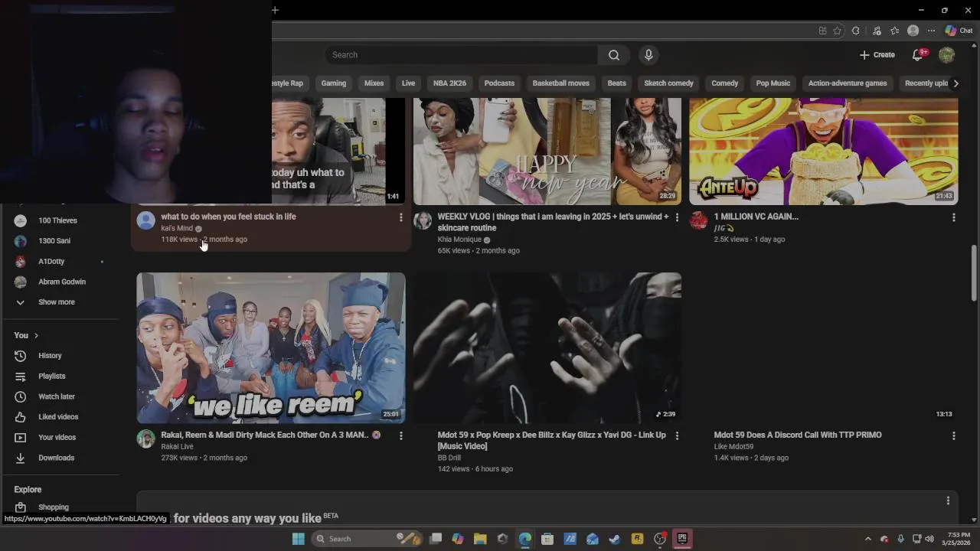Open the Edge browser profile avatar

click(x=913, y=31)
